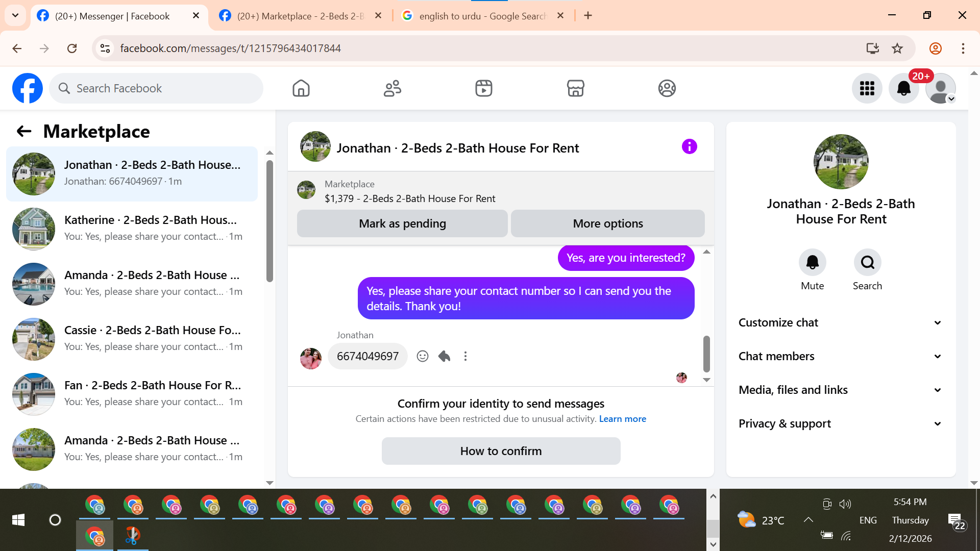
Task: Expand the Chat members section
Action: [x=841, y=356]
